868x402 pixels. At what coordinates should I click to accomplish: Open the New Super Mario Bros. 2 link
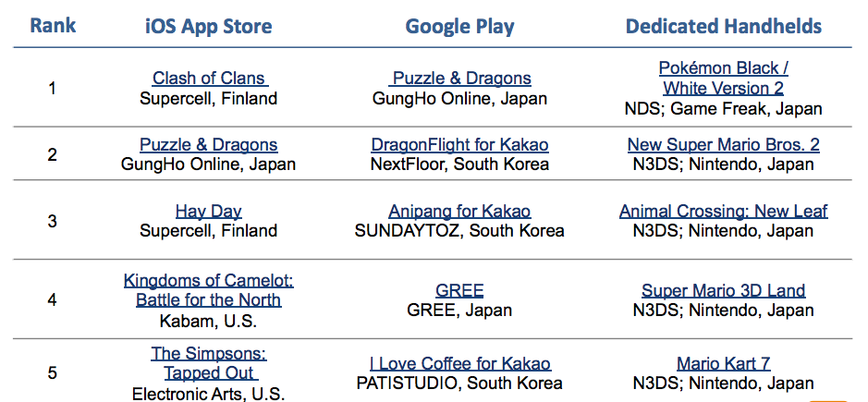724,144
